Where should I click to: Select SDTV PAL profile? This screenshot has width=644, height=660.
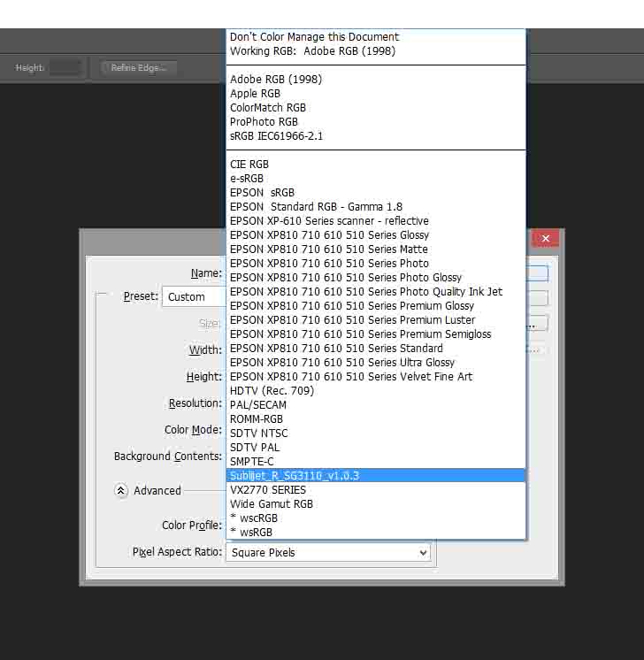(376, 447)
